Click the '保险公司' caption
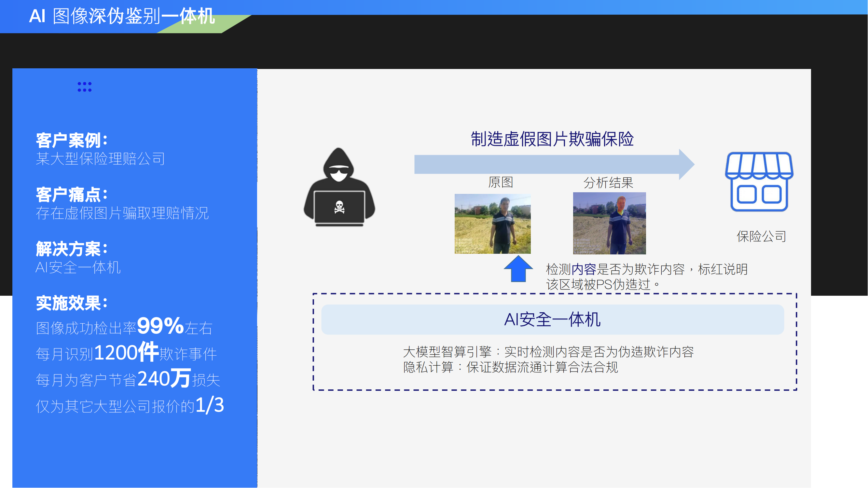This screenshot has height=488, width=868. (x=762, y=237)
